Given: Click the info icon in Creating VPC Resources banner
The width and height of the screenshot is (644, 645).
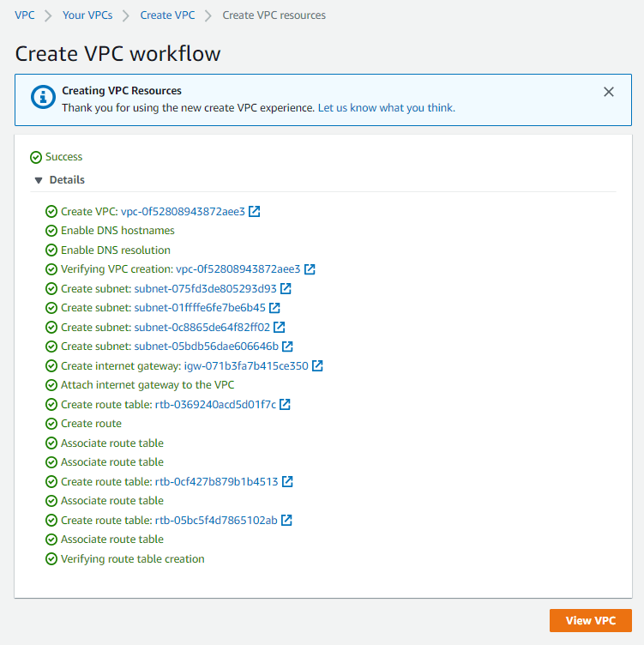Looking at the screenshot, I should [43, 98].
